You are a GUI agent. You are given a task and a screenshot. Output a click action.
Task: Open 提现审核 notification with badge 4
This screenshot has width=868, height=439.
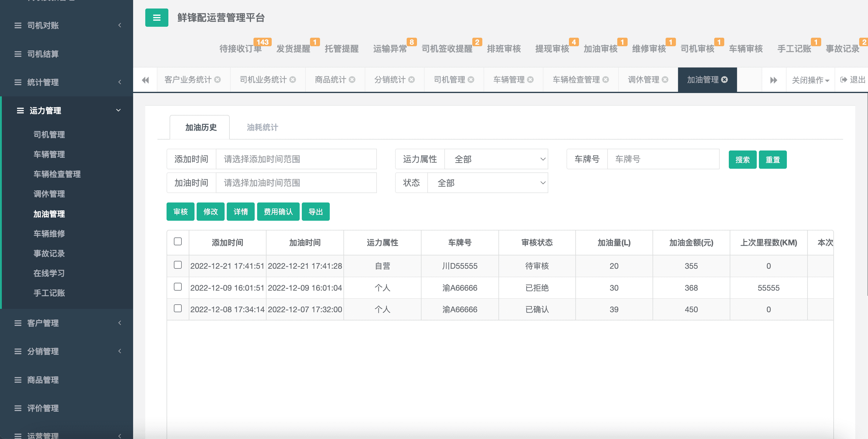[x=552, y=49]
